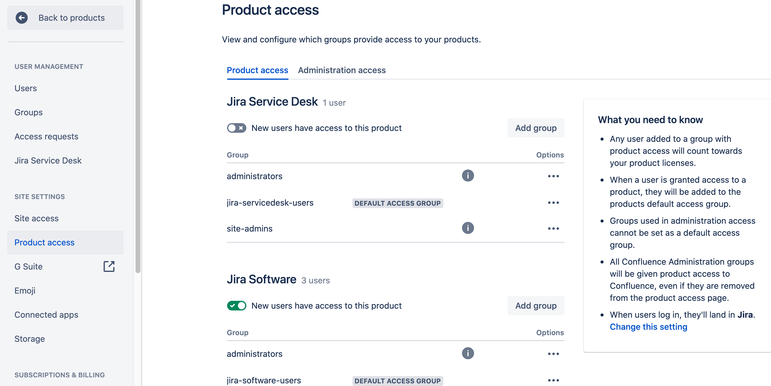
Task: Open options for jira-software-users group
Action: coord(553,380)
